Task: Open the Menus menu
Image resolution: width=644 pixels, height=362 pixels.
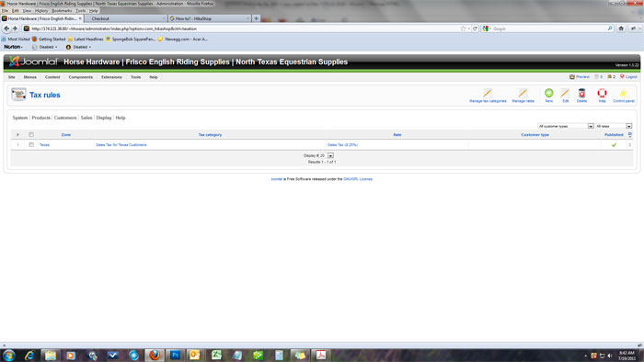Action: tap(30, 77)
